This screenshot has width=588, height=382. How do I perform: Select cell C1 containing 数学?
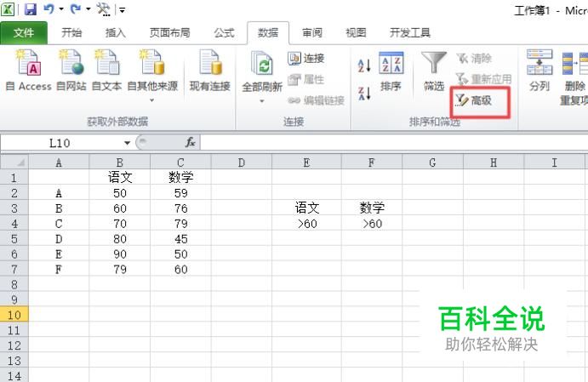click(x=180, y=177)
